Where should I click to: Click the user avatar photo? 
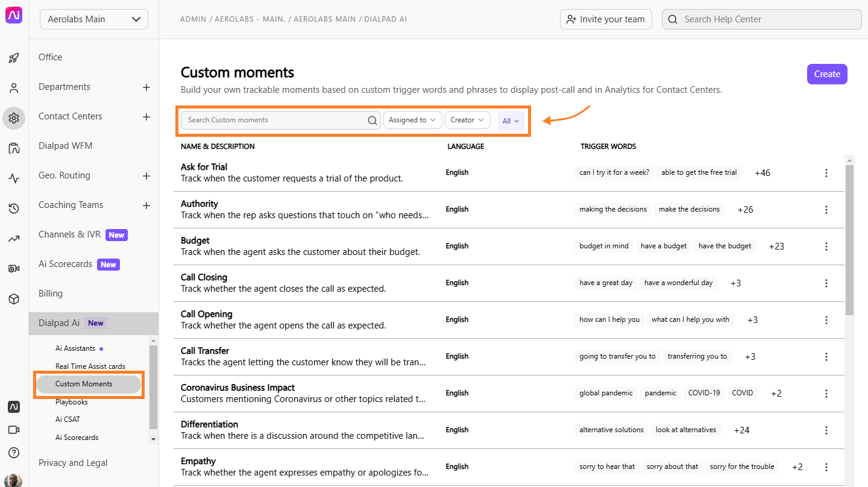(14, 480)
